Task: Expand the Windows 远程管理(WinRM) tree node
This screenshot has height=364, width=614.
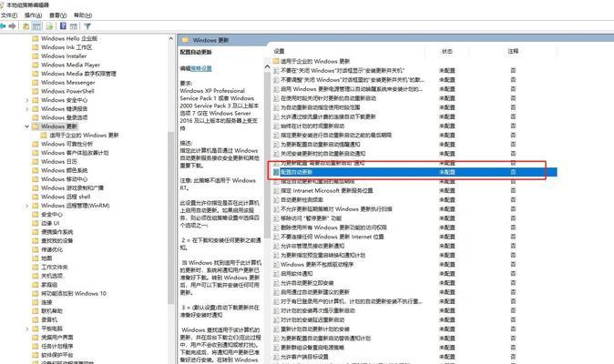Action: [26, 206]
